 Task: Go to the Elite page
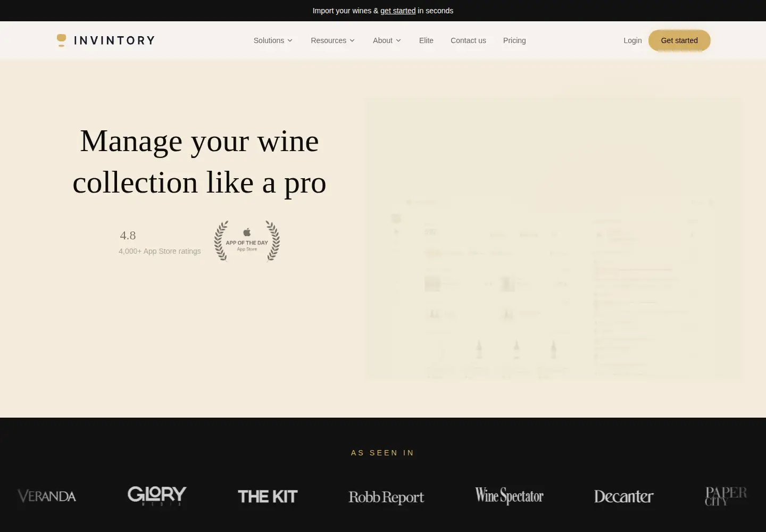click(x=426, y=40)
